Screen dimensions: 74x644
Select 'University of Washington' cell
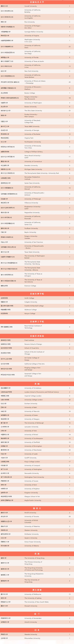point(33,103)
